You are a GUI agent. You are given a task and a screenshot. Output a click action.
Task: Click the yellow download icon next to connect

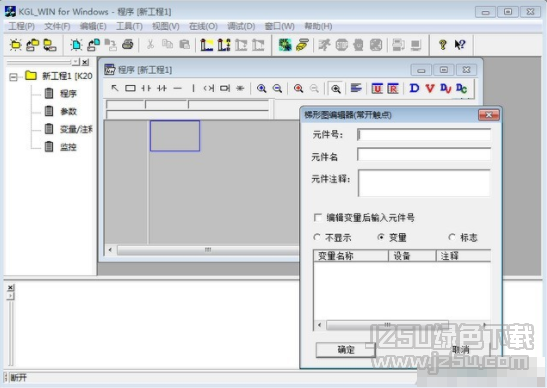point(302,45)
